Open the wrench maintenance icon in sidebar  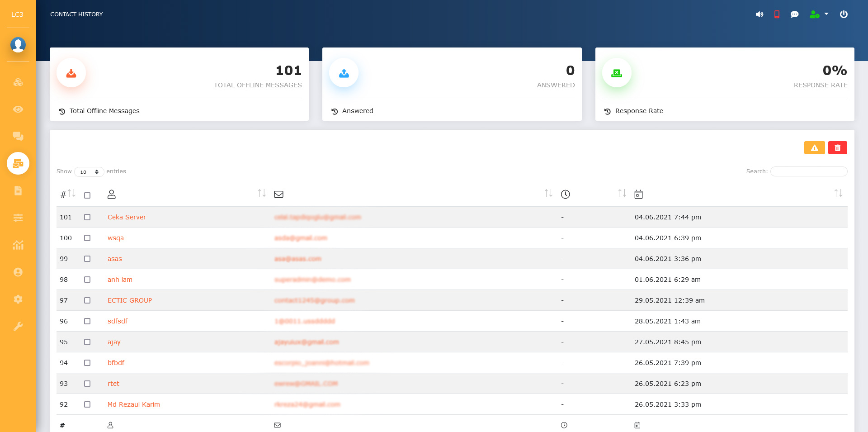18,327
